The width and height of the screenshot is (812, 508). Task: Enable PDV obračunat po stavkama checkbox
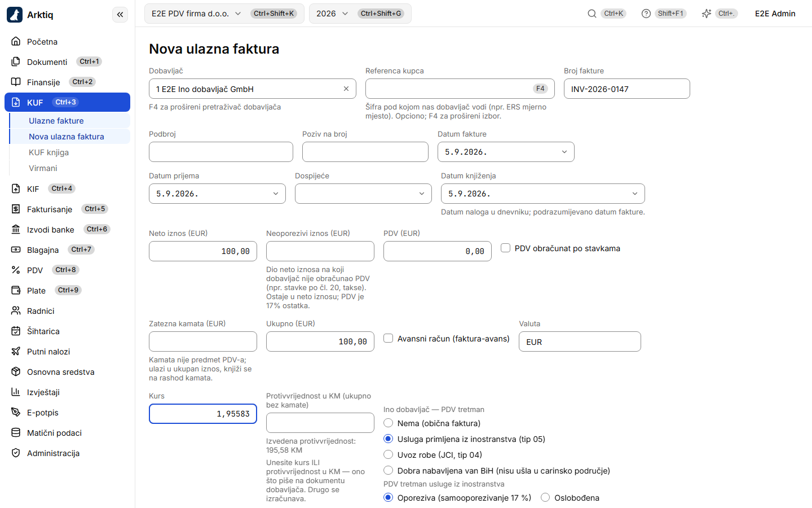point(506,248)
